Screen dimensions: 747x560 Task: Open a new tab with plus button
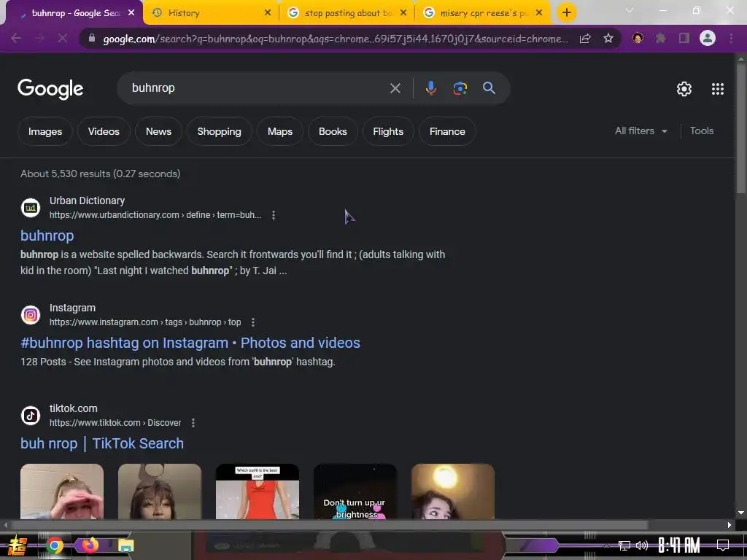(566, 13)
